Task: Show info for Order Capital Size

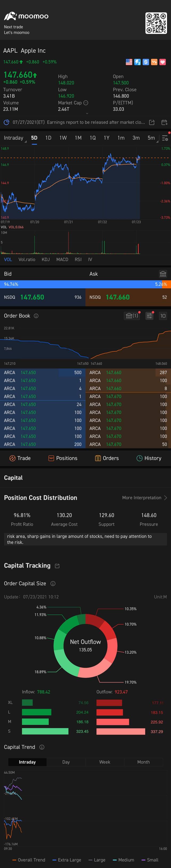Action: pyautogui.click(x=53, y=583)
